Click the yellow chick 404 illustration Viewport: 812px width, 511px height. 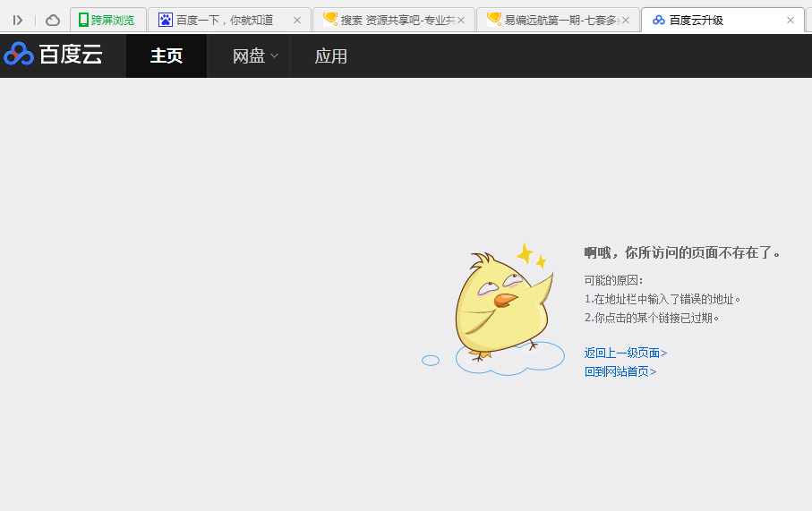(493, 309)
